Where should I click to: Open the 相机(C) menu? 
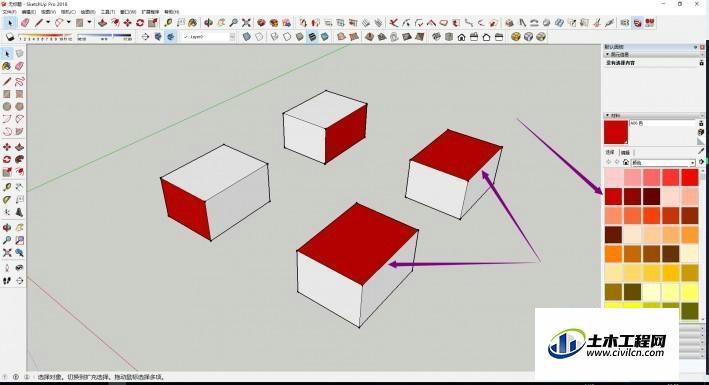coord(68,12)
